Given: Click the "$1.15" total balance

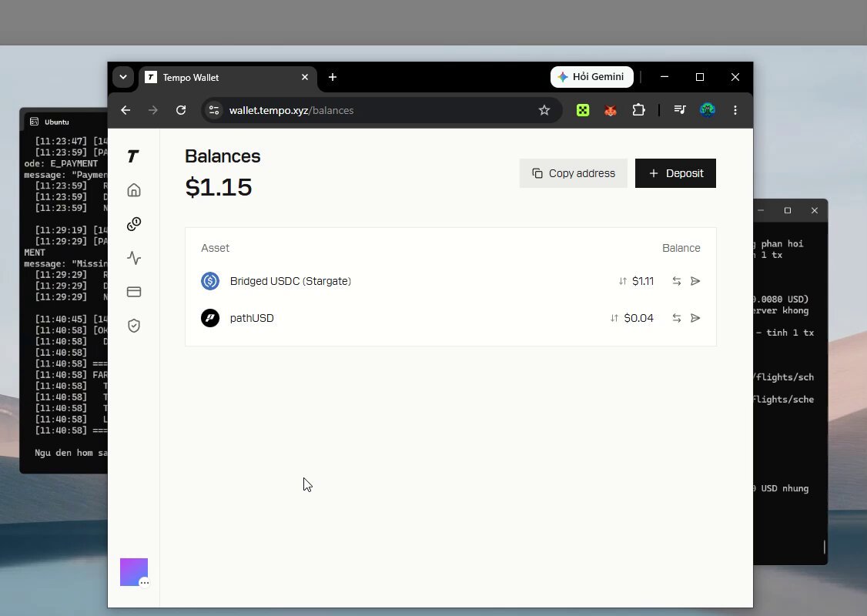Looking at the screenshot, I should (219, 187).
